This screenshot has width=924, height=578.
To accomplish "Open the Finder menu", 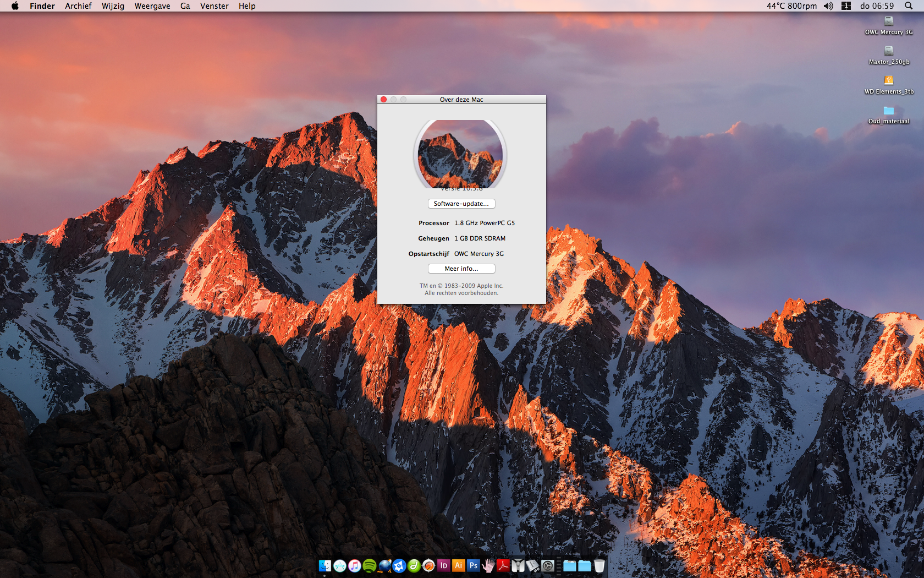I will (42, 6).
